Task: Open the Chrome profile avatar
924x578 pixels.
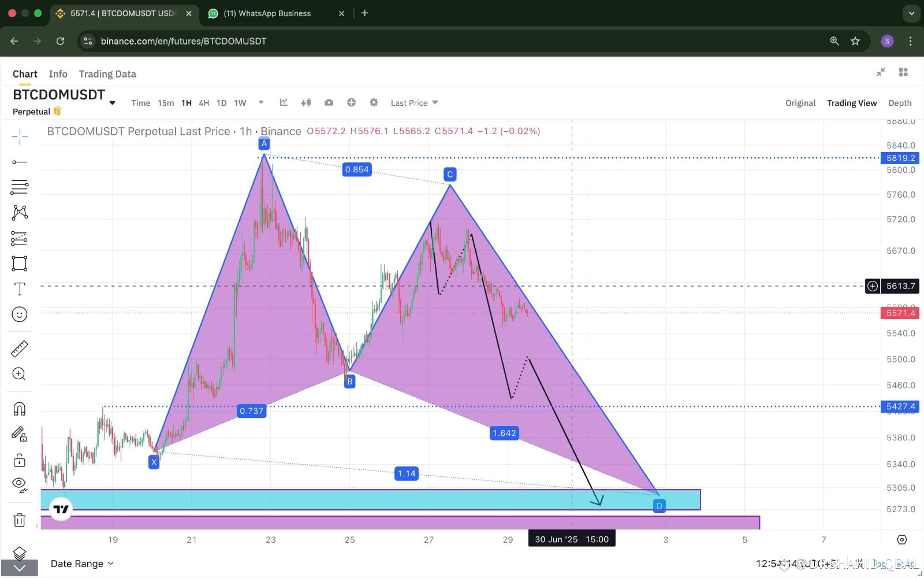Action: 887,41
